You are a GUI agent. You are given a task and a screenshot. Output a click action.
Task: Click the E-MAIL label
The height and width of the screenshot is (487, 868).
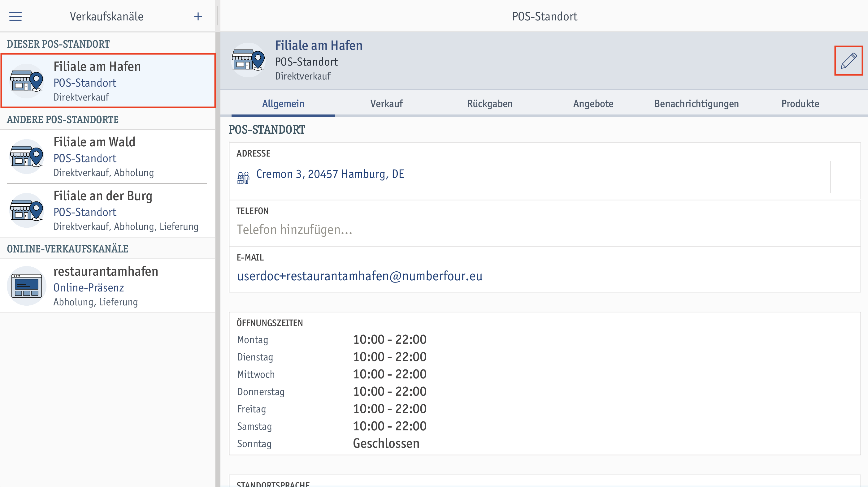[x=250, y=258]
